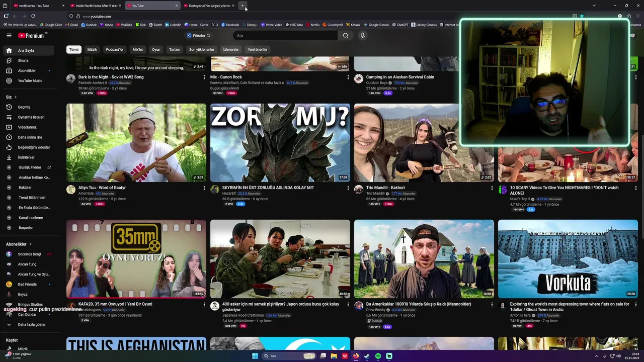Viewport: 644px width, 362px height.
Task: Open ChatGPT bookmark in bookmarks bar
Action: (400, 25)
